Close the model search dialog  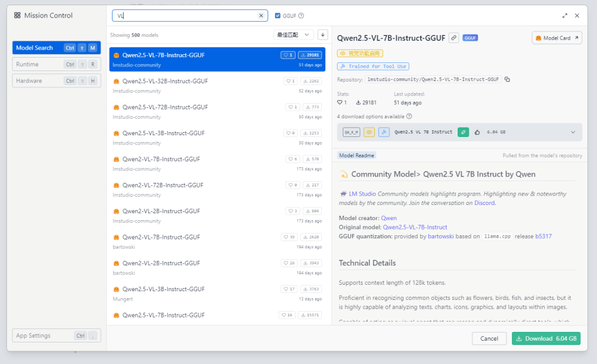[577, 16]
